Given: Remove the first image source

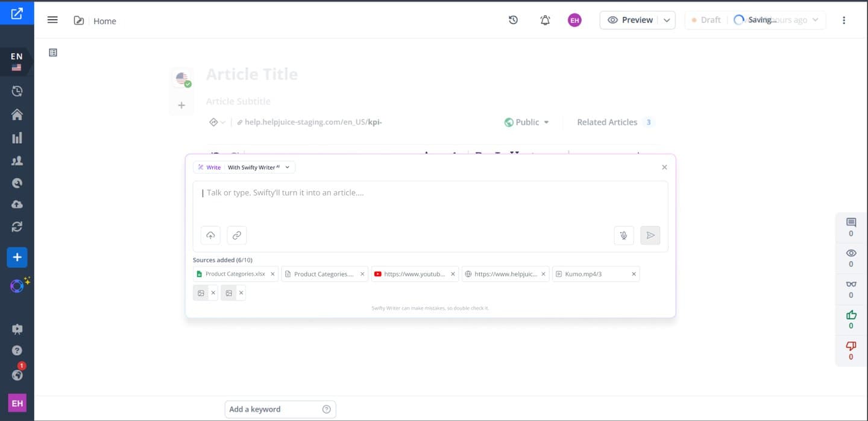Looking at the screenshot, I should 213,293.
